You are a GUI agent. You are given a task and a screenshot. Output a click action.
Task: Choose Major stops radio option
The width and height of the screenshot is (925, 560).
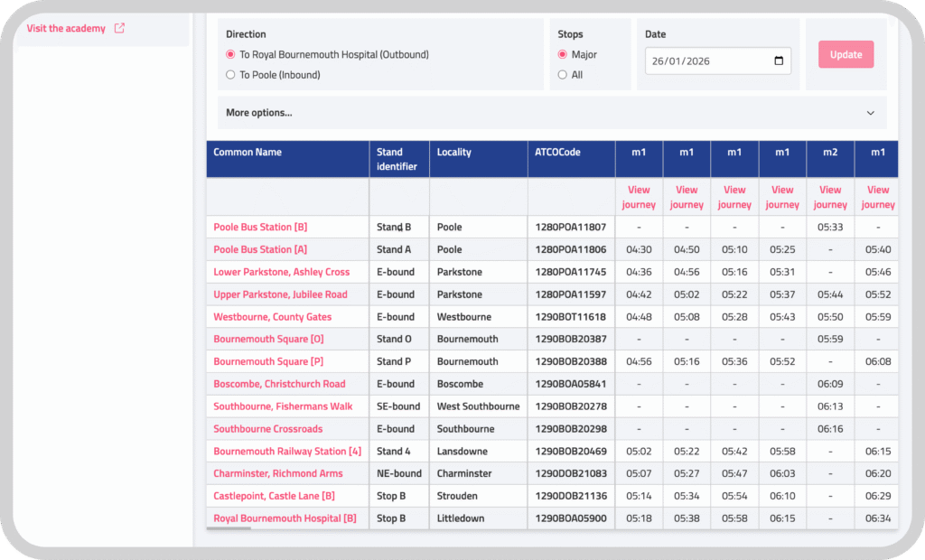coord(563,55)
